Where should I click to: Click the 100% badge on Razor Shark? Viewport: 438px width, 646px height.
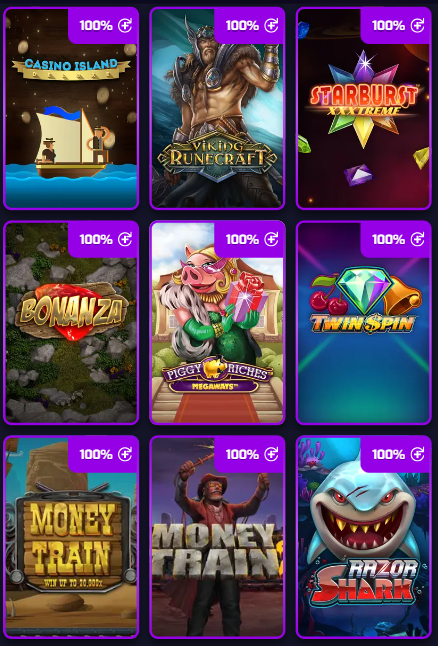point(388,454)
